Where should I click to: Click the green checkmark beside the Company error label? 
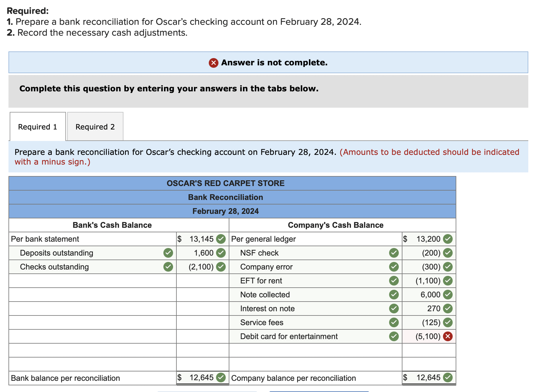tap(394, 267)
